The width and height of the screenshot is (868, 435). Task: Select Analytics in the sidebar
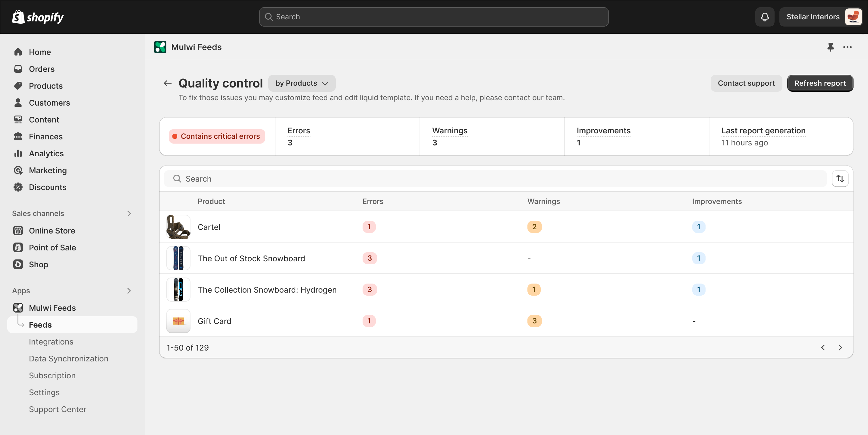pyautogui.click(x=47, y=153)
